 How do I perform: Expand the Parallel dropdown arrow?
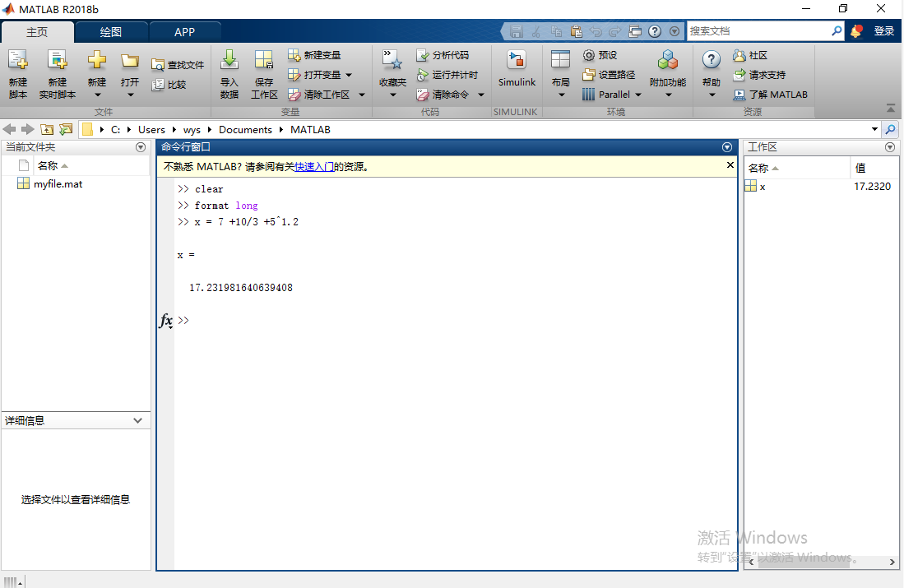point(638,95)
